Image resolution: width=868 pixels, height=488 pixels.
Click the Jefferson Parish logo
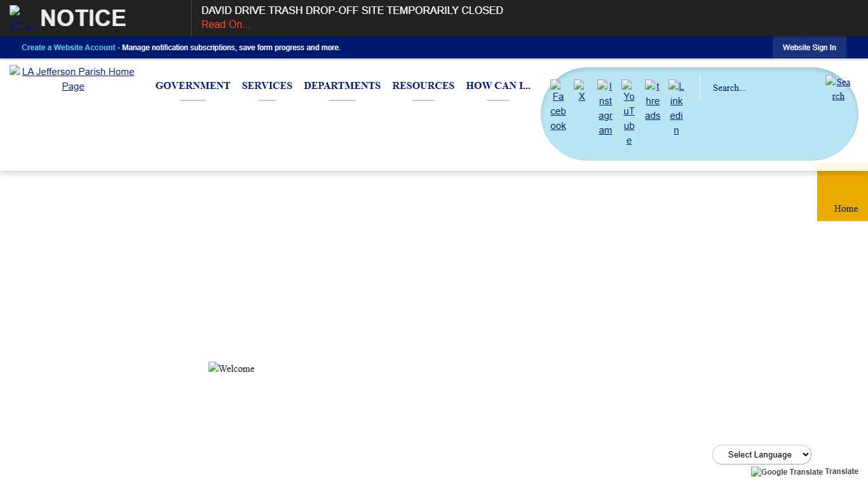72,79
